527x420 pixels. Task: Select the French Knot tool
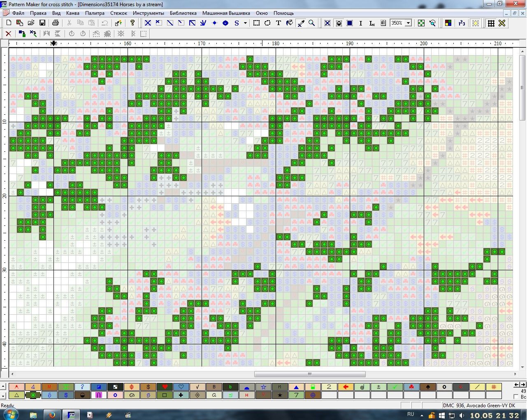pyautogui.click(x=225, y=23)
